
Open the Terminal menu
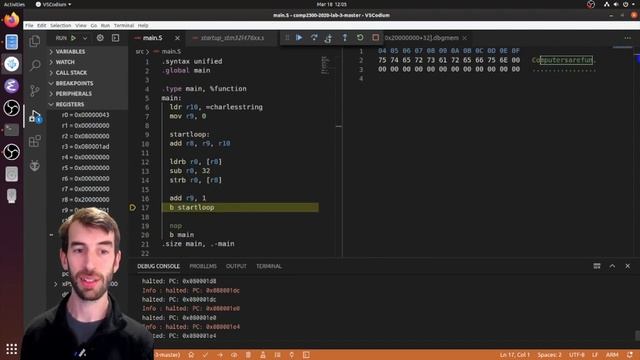click(x=124, y=25)
